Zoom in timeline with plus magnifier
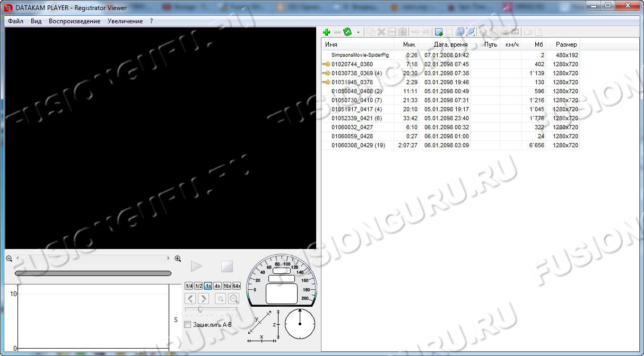This screenshot has height=356, width=644. pyautogui.click(x=178, y=259)
